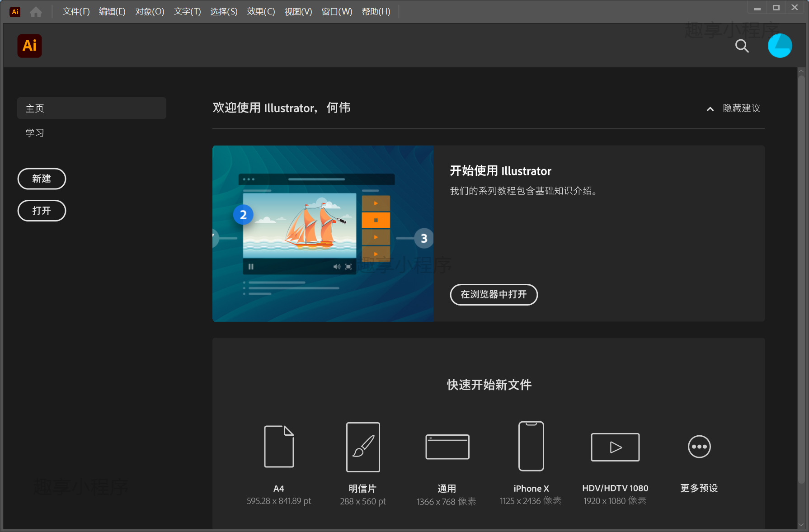Click the vertical scrollbar on the right
This screenshot has height=532, width=809.
(801, 278)
